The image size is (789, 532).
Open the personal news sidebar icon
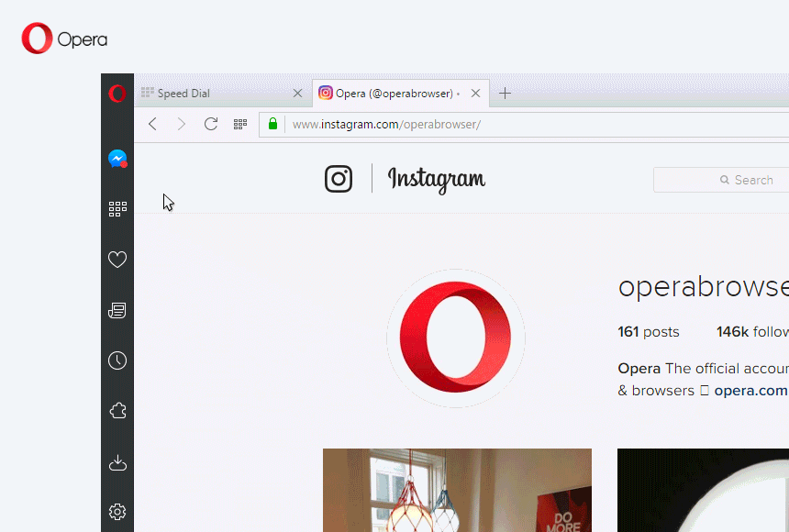coord(117,310)
